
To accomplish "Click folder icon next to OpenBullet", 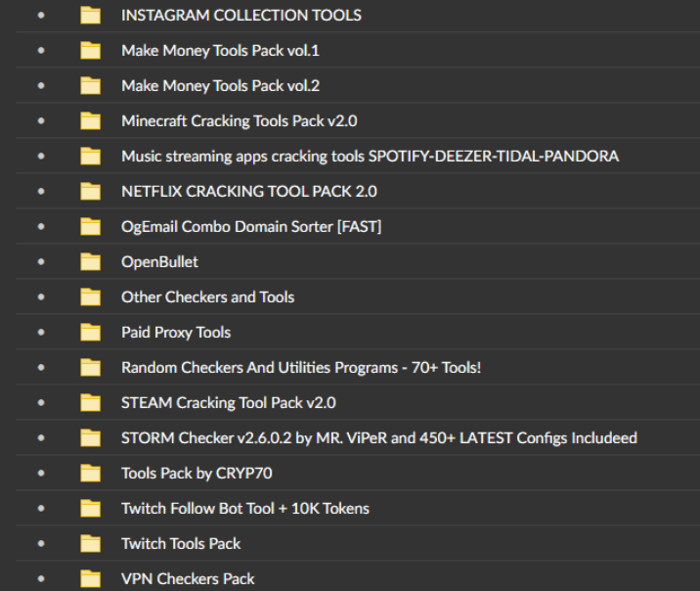I will coord(90,262).
